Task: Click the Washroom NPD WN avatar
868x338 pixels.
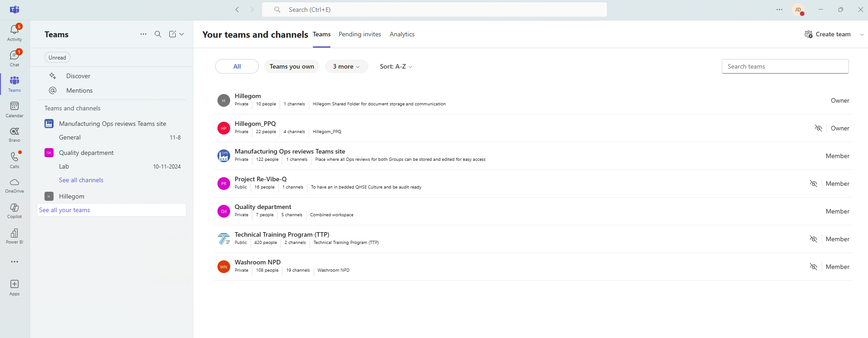Action: (x=224, y=267)
